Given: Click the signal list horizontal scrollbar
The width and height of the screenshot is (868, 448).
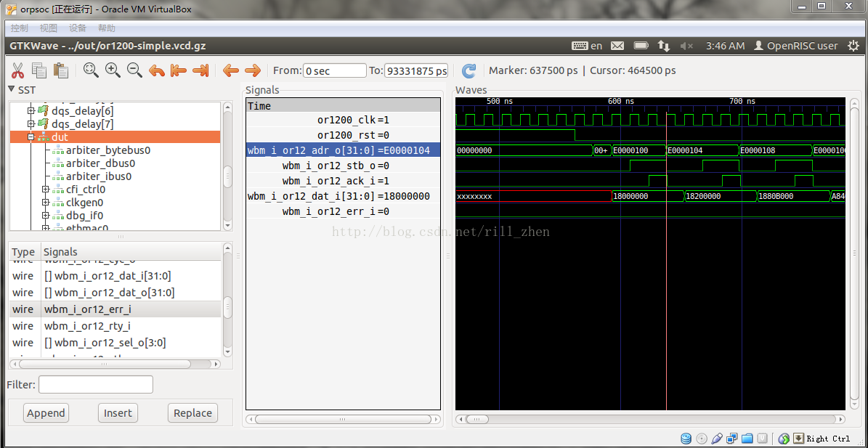Looking at the screenshot, I should [x=116, y=364].
